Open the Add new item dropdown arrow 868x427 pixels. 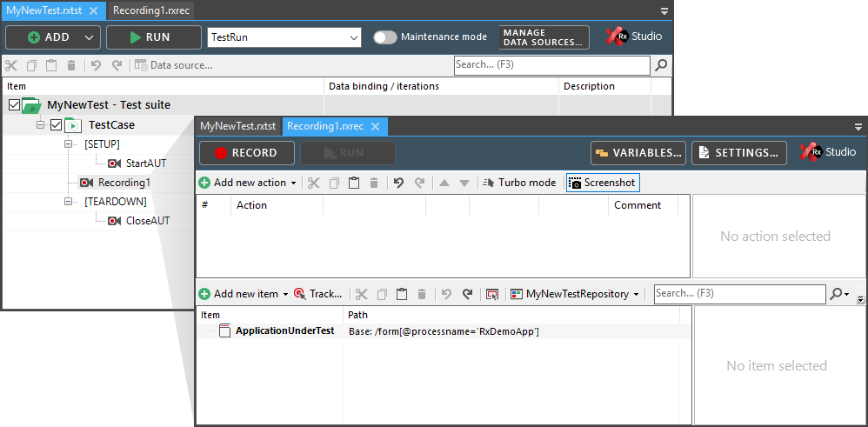[x=285, y=295]
